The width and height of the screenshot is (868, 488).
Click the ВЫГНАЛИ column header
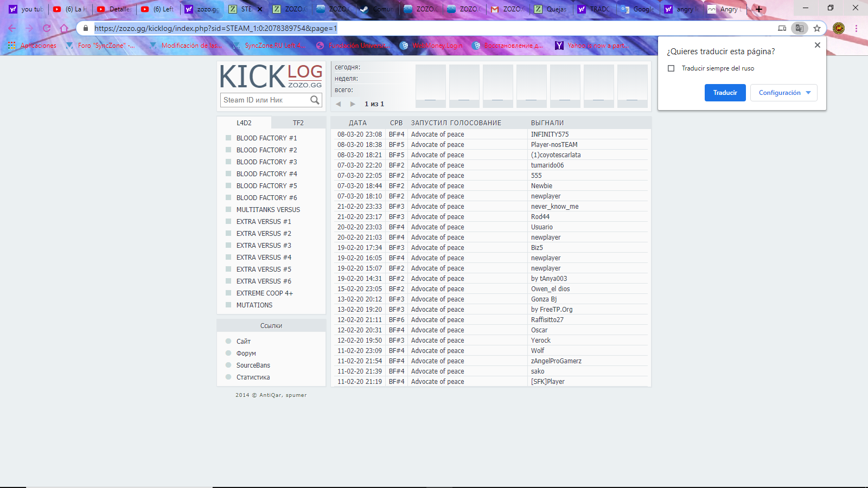547,123
